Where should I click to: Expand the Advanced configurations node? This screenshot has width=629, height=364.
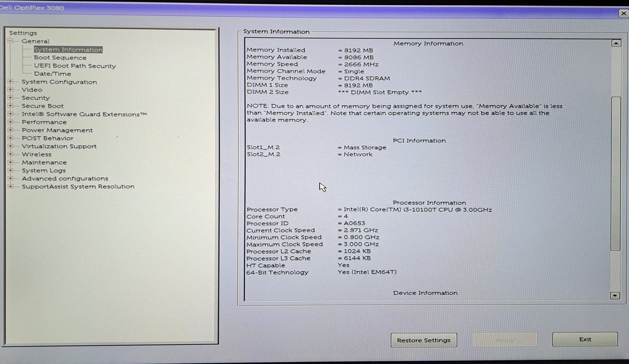tap(10, 178)
